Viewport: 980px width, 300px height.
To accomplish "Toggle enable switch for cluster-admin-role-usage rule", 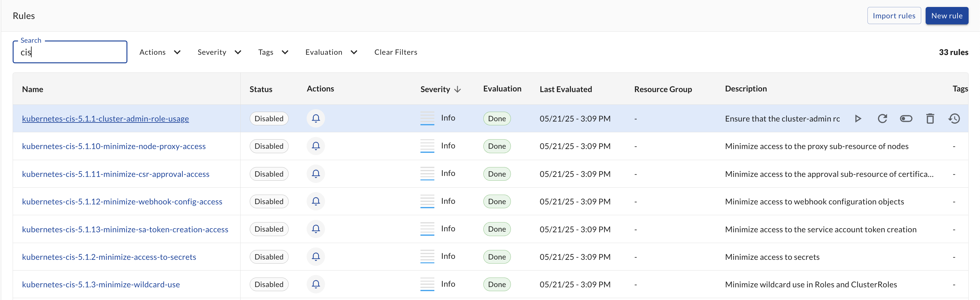I will [906, 118].
